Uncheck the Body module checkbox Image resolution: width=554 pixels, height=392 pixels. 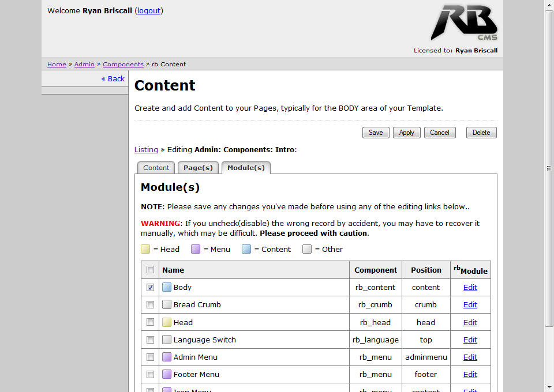click(x=150, y=287)
